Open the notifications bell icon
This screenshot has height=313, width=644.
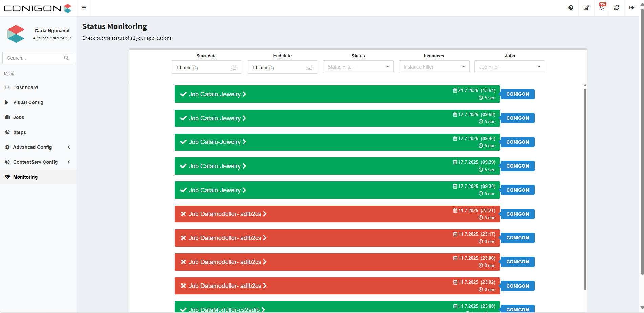coord(601,8)
